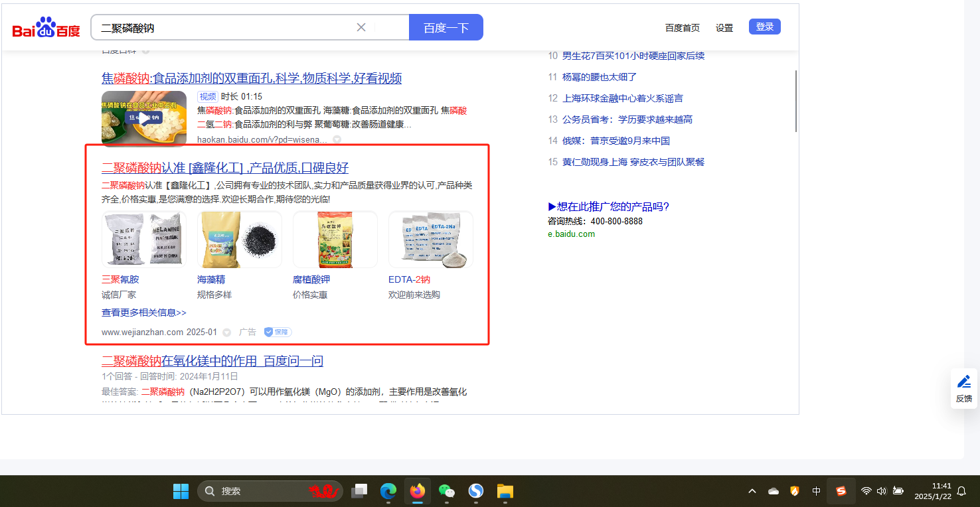Open the EDTA-2钠 product thumbnail
This screenshot has width=980, height=507.
coord(431,240)
